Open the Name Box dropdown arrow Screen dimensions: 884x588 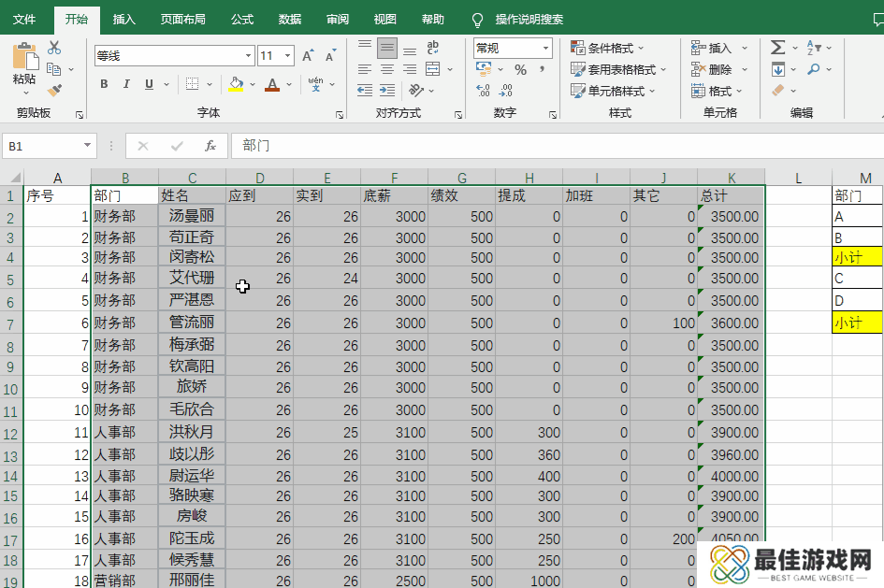coord(88,146)
